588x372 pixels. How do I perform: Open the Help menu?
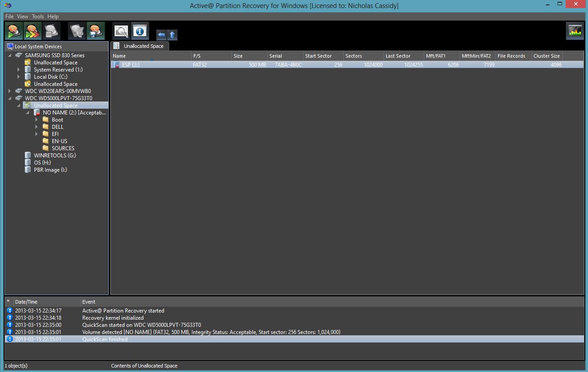pos(53,17)
